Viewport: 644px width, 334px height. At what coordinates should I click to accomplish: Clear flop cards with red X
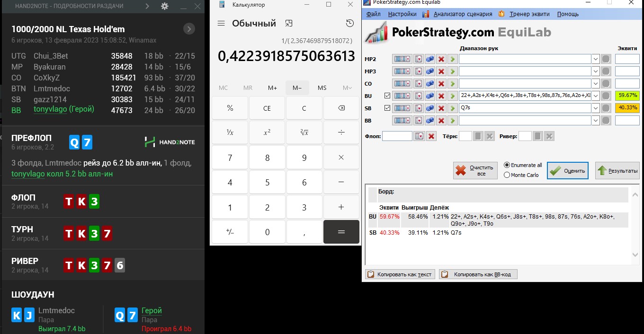431,136
